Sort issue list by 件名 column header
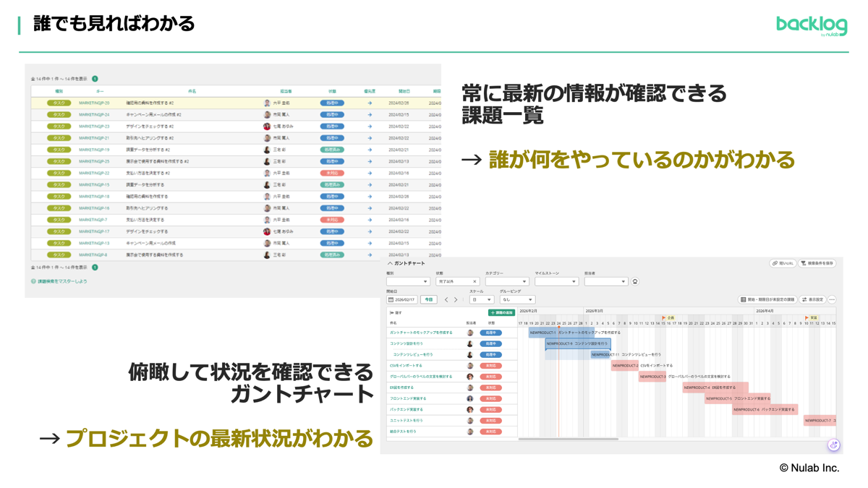Image resolution: width=868 pixels, height=488 pixels. (x=192, y=92)
